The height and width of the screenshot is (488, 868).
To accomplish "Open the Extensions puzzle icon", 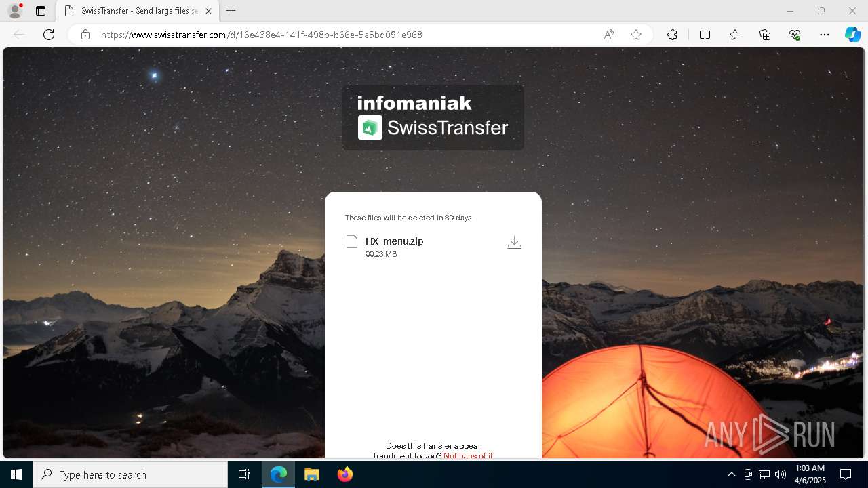I will [x=672, y=35].
